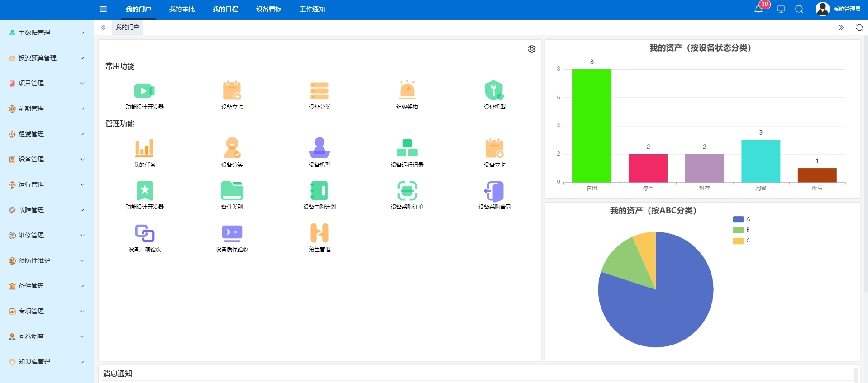The height and width of the screenshot is (383, 868).
Task: Switch to 我的审批 top tab
Action: 182,9
